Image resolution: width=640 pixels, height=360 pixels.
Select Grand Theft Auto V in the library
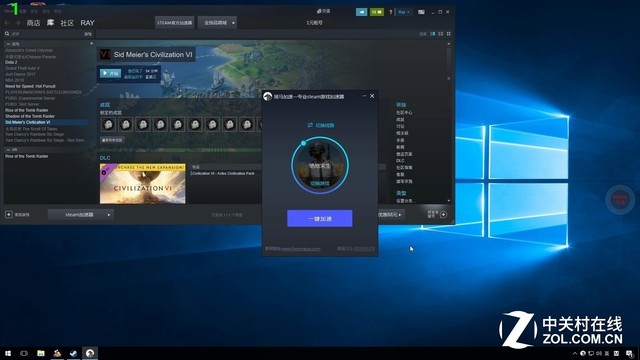22,69
